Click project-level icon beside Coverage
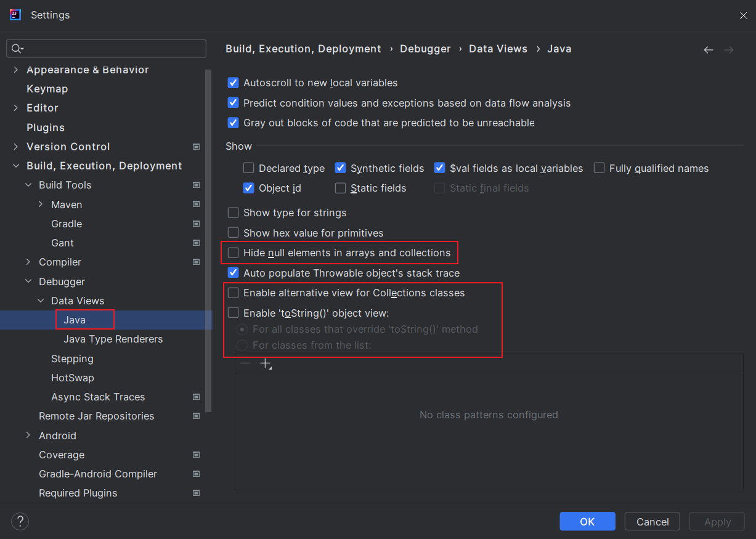Screen dimensions: 756x539 pyautogui.click(x=196, y=455)
